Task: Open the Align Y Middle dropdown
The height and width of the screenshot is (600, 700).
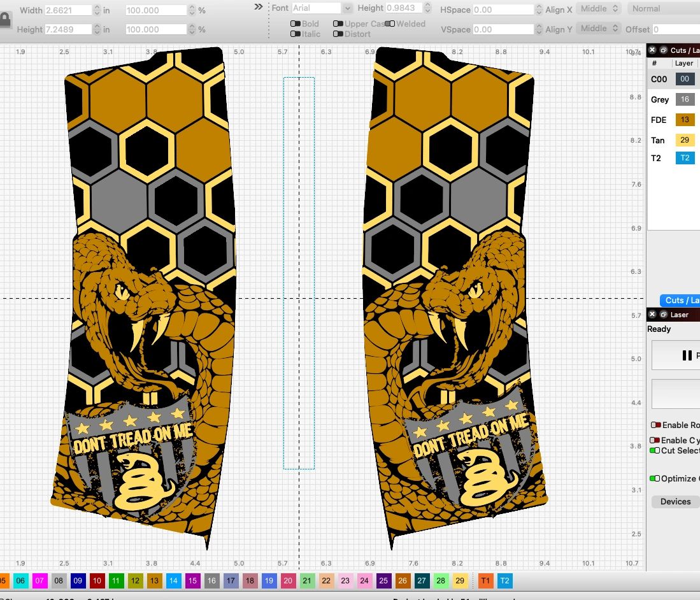Action: pyautogui.click(x=599, y=29)
